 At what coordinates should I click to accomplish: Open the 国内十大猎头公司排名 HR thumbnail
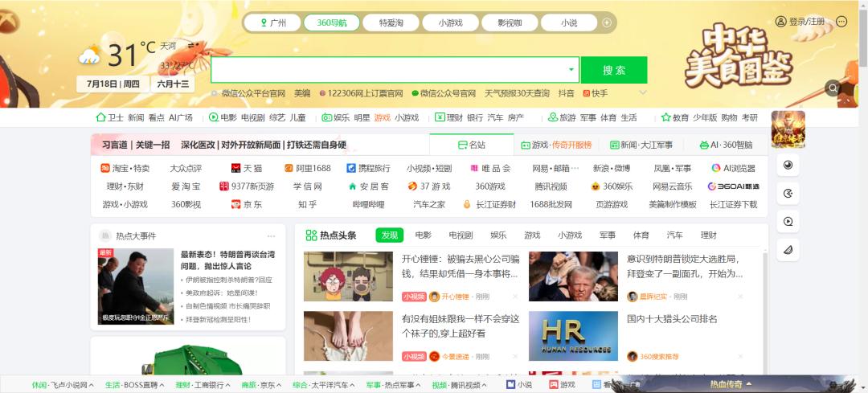pos(573,336)
